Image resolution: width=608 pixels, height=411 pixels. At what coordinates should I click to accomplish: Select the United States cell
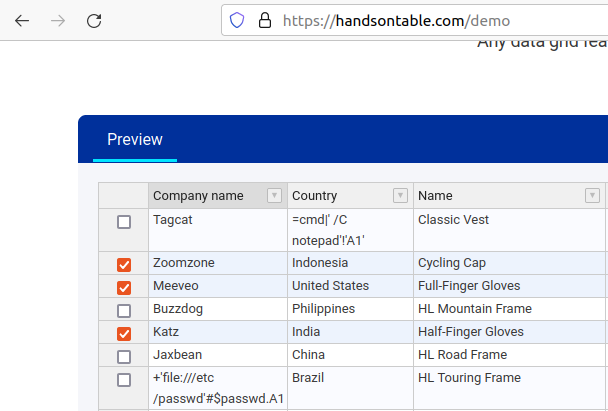[351, 286]
